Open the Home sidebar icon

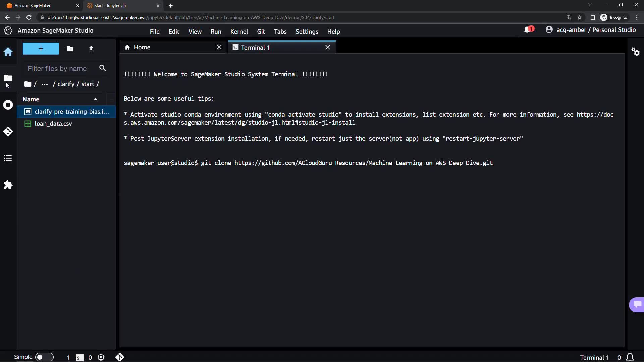click(x=8, y=52)
